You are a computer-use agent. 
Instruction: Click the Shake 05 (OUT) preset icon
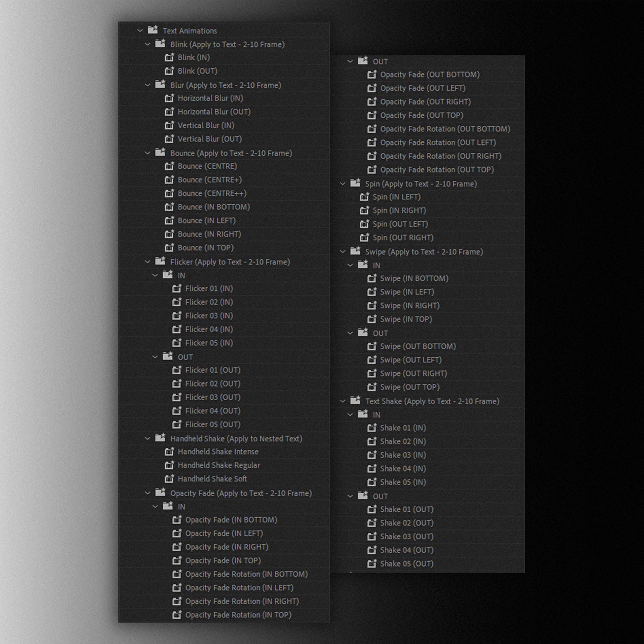click(372, 564)
